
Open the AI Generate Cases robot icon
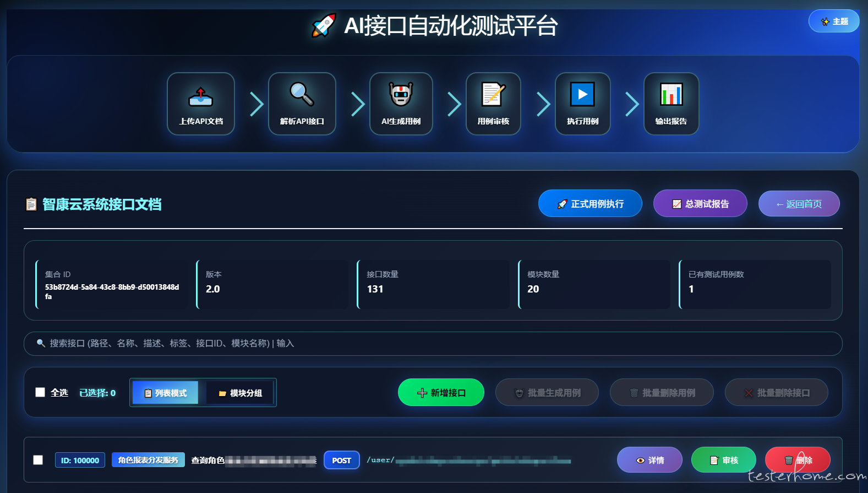click(x=401, y=95)
